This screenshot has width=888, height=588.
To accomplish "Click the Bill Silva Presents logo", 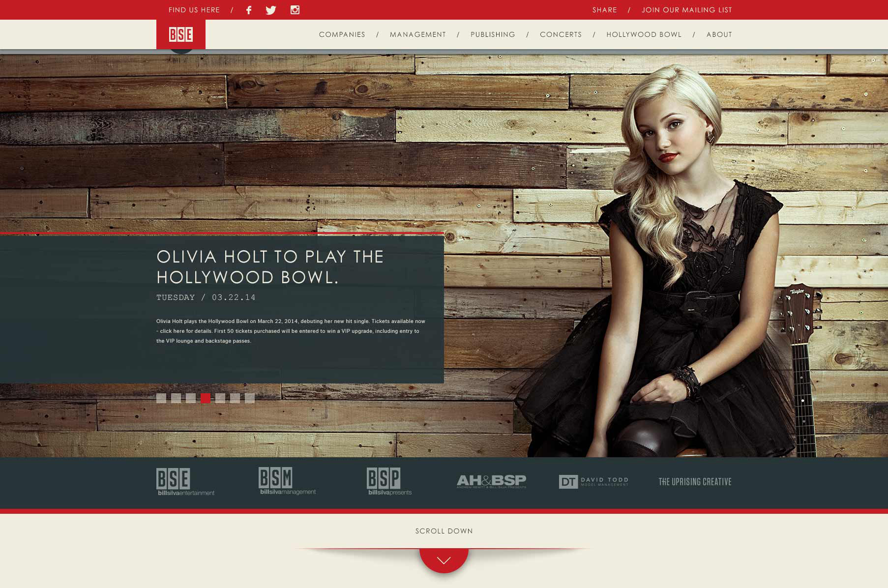I will pyautogui.click(x=389, y=481).
